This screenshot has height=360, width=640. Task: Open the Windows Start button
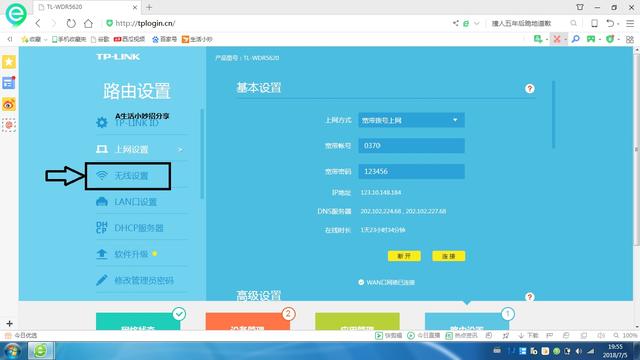click(x=13, y=351)
